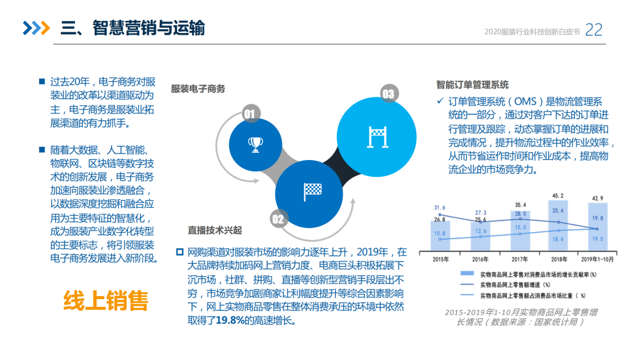
Task: Click the orange 线上销售 label
Action: coord(106,301)
